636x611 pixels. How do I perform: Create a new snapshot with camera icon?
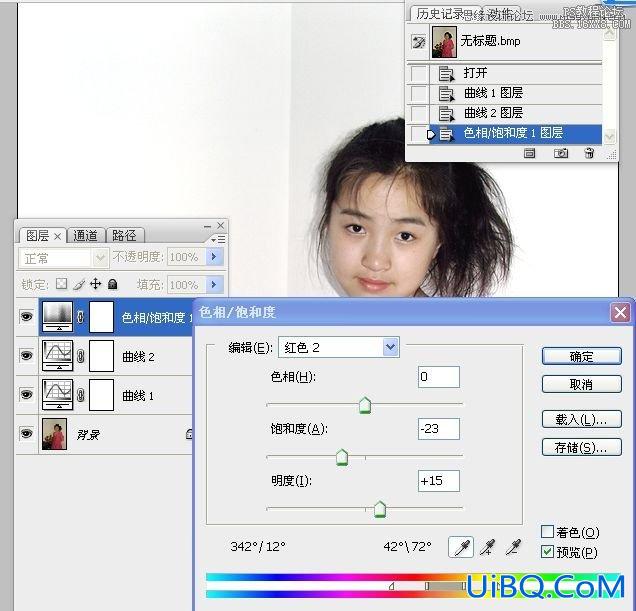[561, 153]
